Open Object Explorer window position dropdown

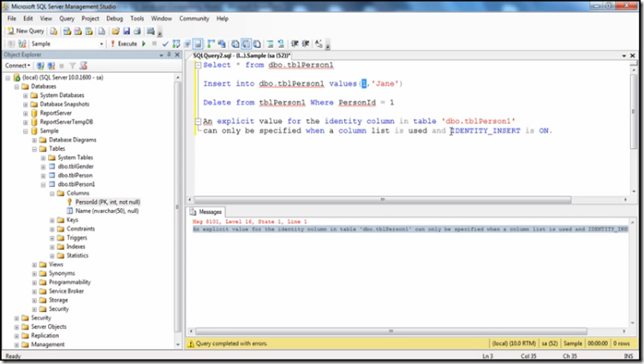(x=161, y=55)
